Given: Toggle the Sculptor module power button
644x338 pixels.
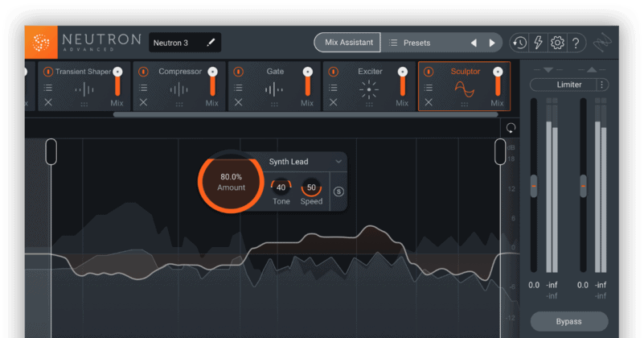Looking at the screenshot, I should point(429,72).
